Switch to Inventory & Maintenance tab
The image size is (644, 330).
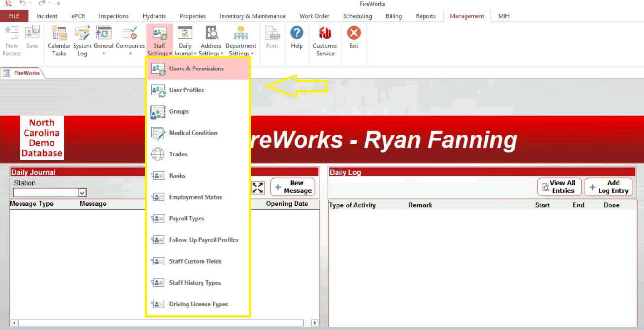(253, 16)
